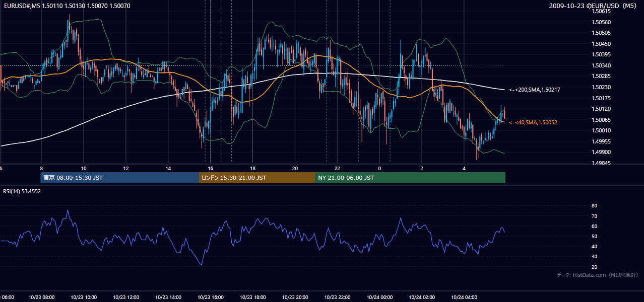Click hour tick 22 under price chart
The image size is (644, 302).
(337, 168)
